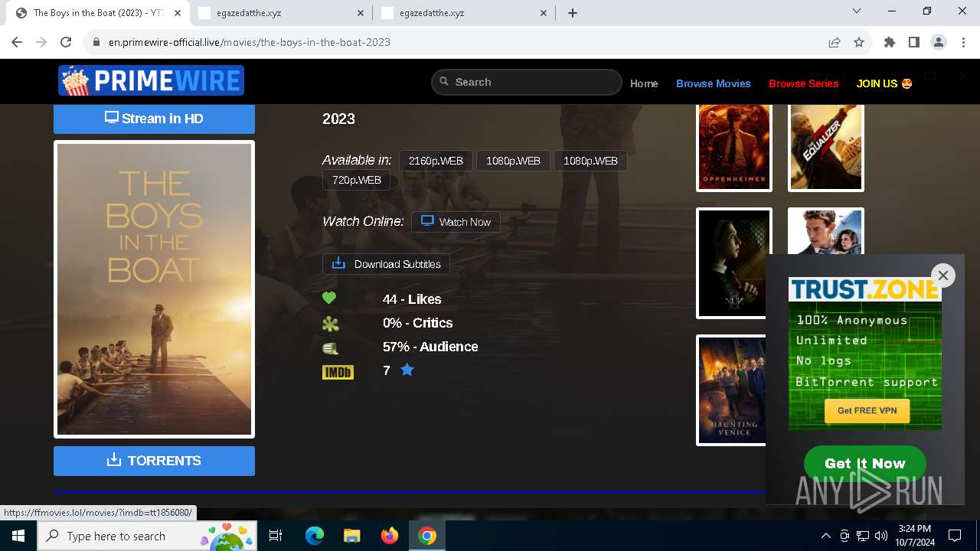Viewport: 980px width, 551px height.
Task: Close the first egazedatthe.xyz tab
Action: [361, 13]
